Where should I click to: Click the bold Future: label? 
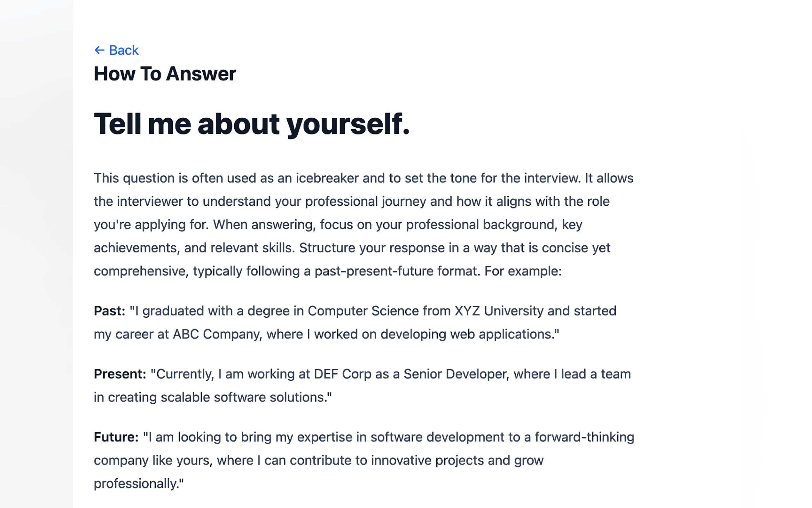116,437
